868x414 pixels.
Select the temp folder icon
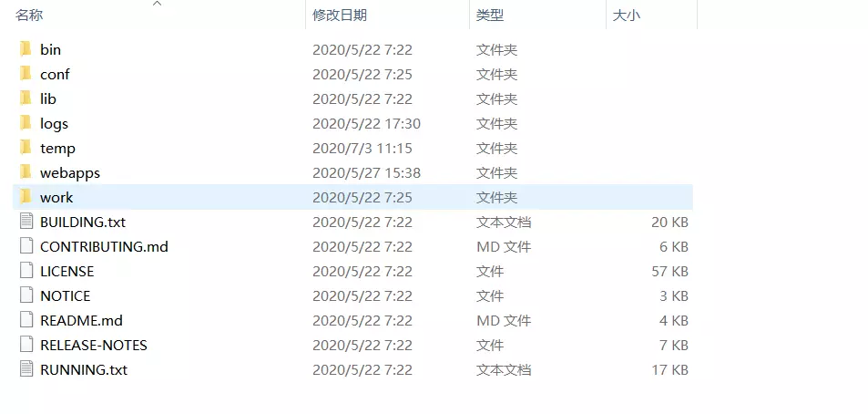tap(26, 148)
